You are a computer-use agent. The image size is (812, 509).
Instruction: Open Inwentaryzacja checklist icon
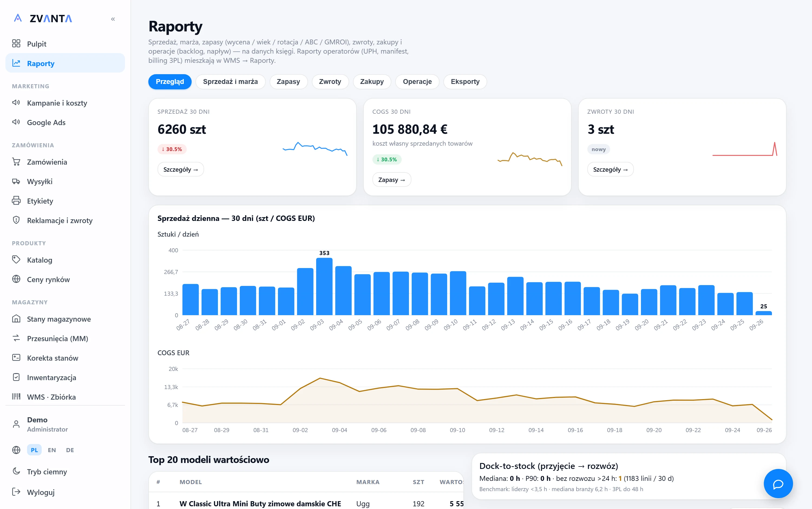(x=16, y=377)
